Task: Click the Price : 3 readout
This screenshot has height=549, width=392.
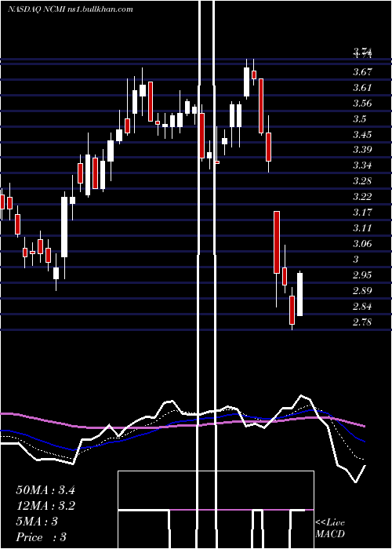Action: coord(41,537)
